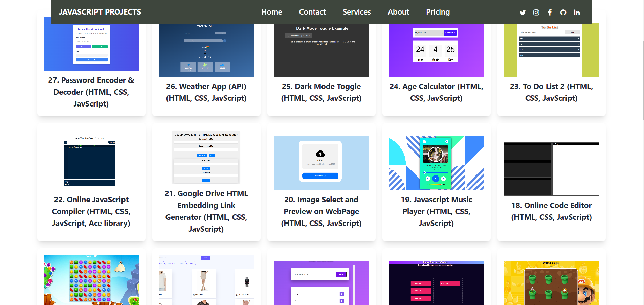Open the Whack a Mole game thumbnail
The width and height of the screenshot is (644, 305).
551,283
